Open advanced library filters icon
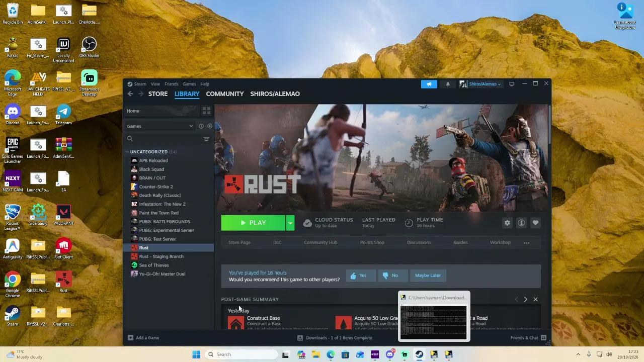The image size is (644, 362). pyautogui.click(x=206, y=139)
